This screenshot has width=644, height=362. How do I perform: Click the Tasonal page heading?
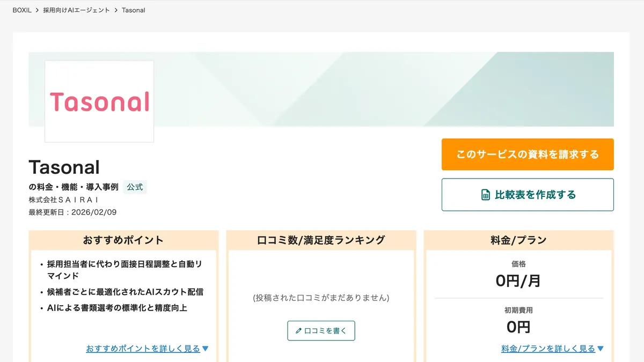click(64, 167)
